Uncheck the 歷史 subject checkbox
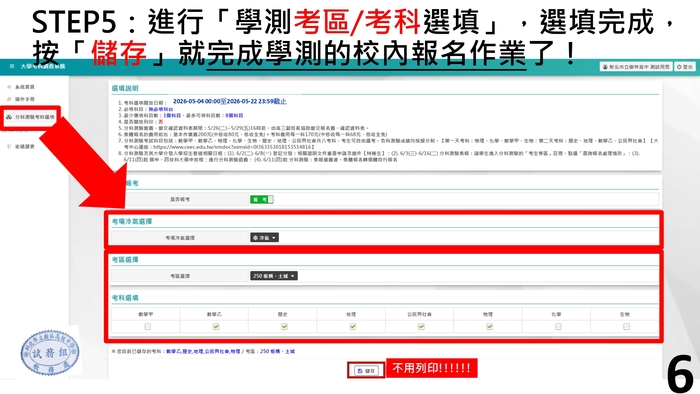 tap(284, 327)
